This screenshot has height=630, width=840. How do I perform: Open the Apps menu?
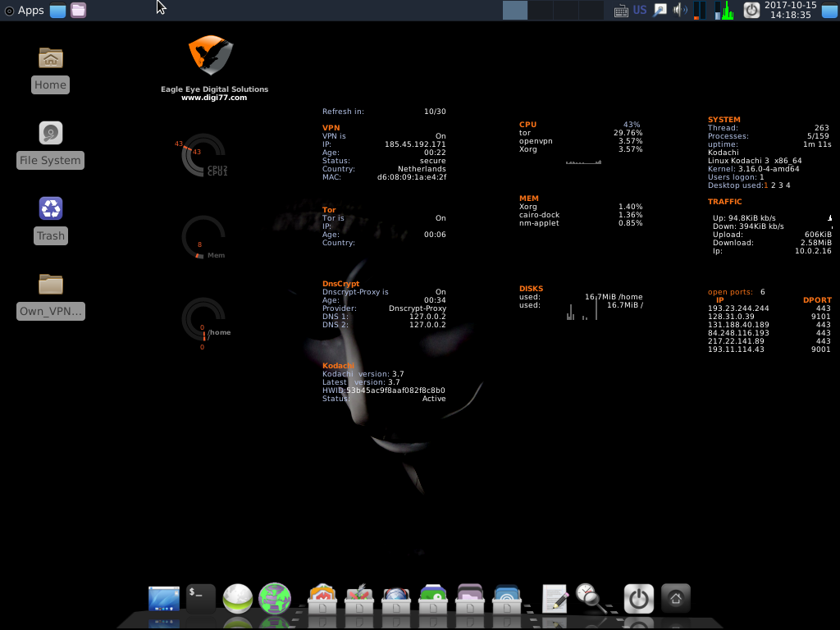24,10
